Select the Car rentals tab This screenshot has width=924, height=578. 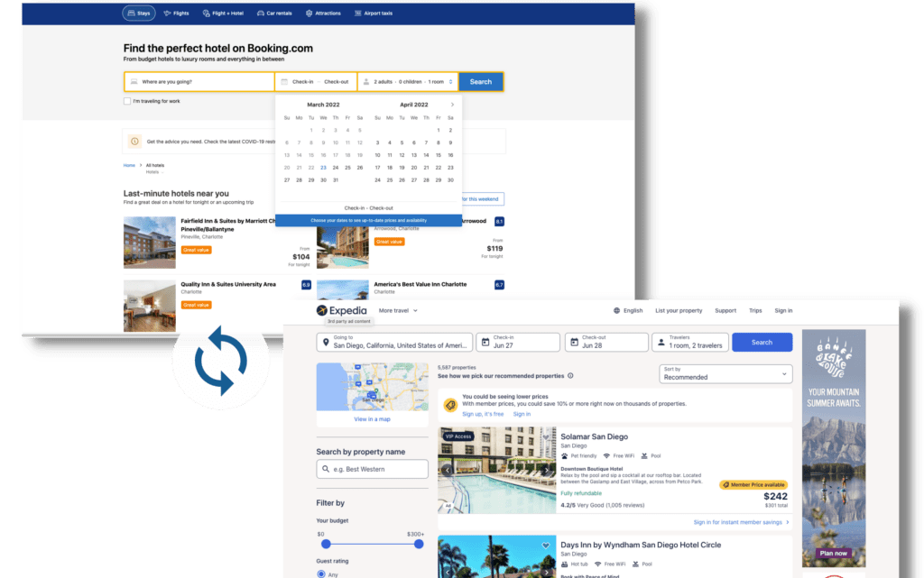(x=274, y=13)
